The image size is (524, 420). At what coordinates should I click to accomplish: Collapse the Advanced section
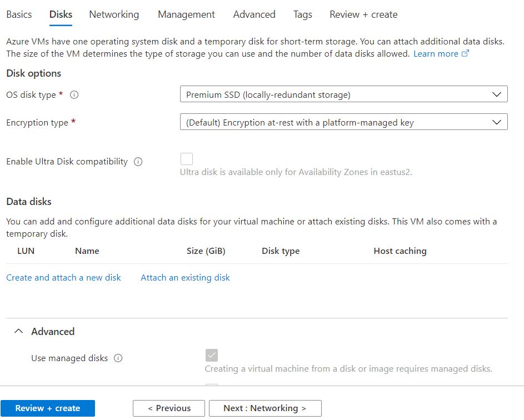pyautogui.click(x=19, y=332)
